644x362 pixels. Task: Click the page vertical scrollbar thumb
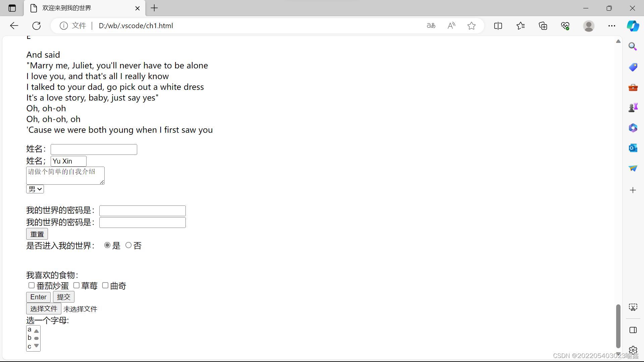pos(618,326)
